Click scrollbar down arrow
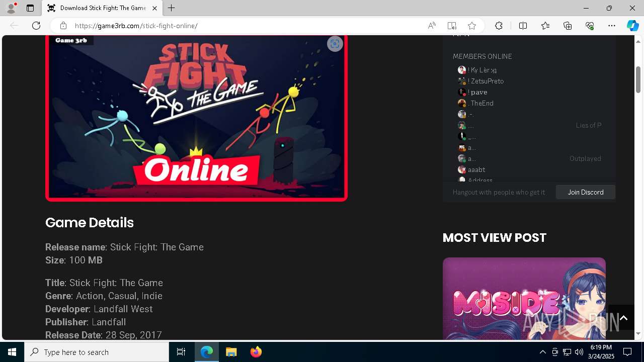 click(x=638, y=334)
